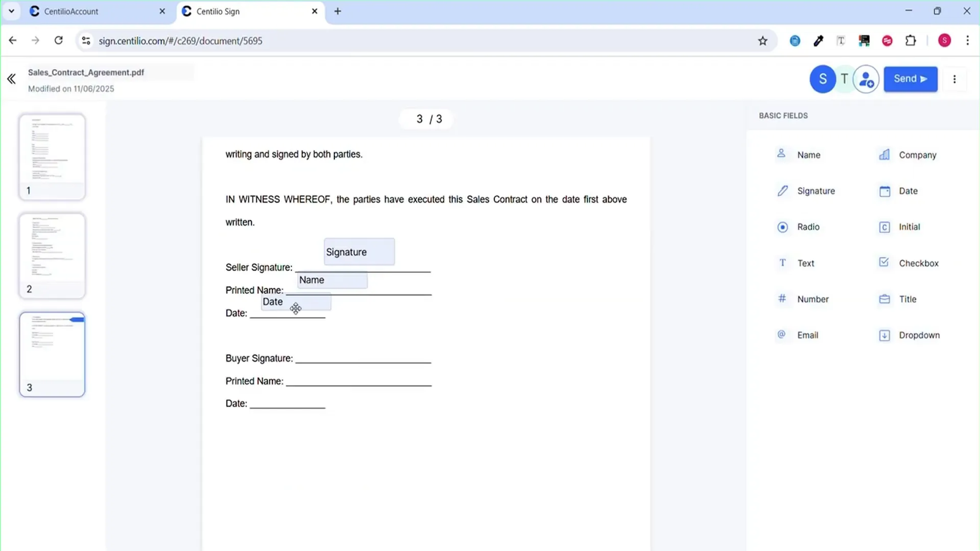The width and height of the screenshot is (980, 551).
Task: Switch to the Centilio Sign tab
Action: click(251, 12)
